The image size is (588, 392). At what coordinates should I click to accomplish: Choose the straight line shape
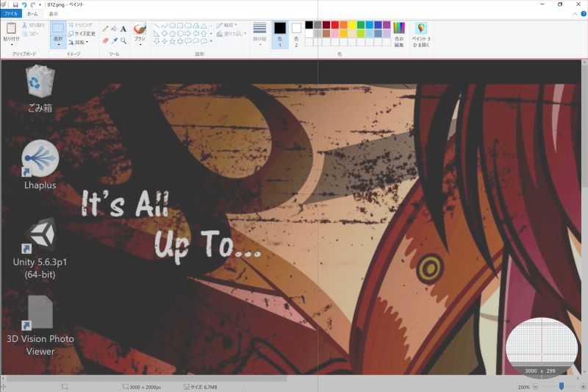pos(157,26)
